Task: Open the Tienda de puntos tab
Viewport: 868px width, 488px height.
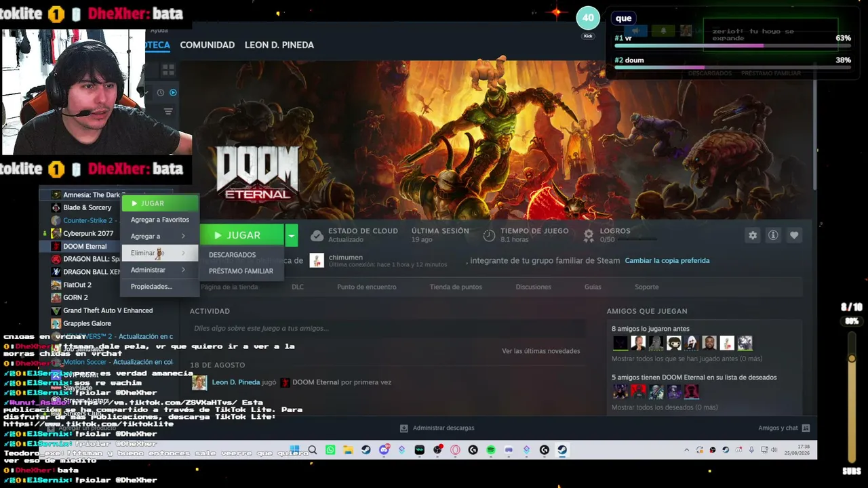Action: click(x=456, y=287)
